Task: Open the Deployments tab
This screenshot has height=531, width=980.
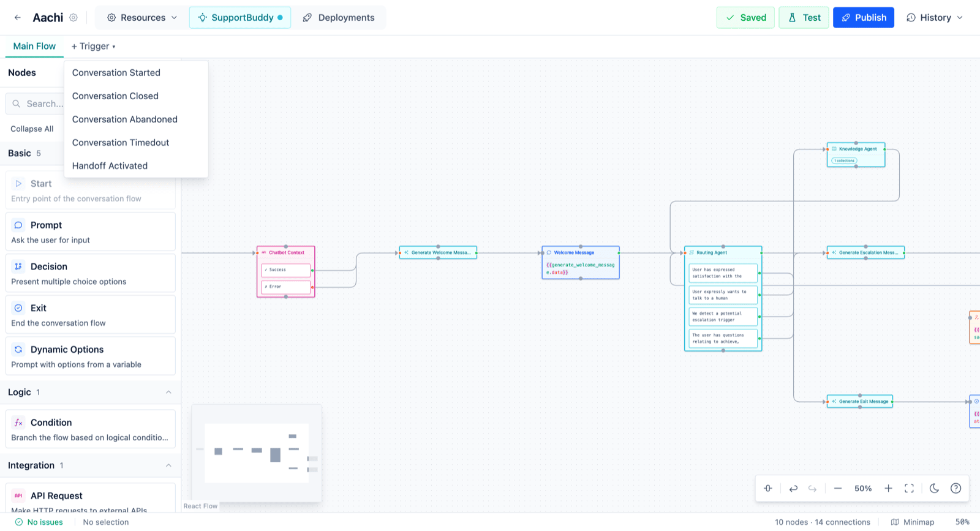Action: pyautogui.click(x=339, y=18)
